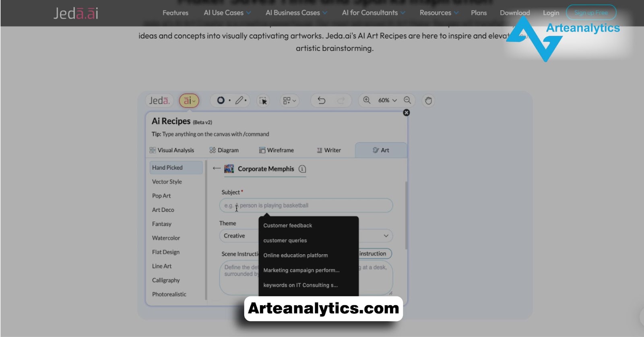Select Watercolor category

(x=166, y=238)
